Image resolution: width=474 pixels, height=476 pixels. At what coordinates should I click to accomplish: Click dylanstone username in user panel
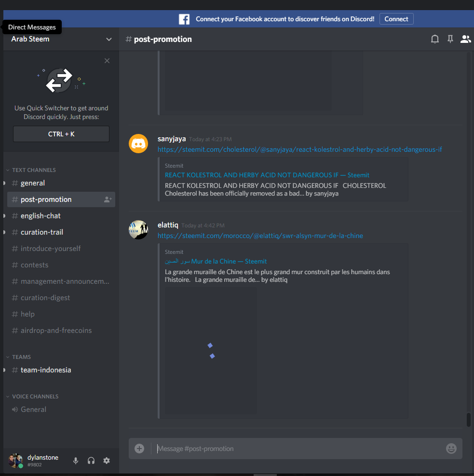click(43, 458)
